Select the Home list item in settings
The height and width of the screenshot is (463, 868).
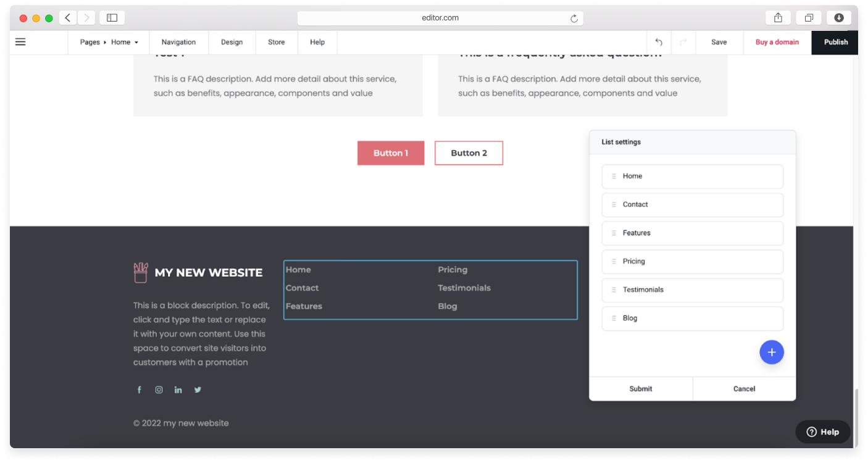(693, 177)
